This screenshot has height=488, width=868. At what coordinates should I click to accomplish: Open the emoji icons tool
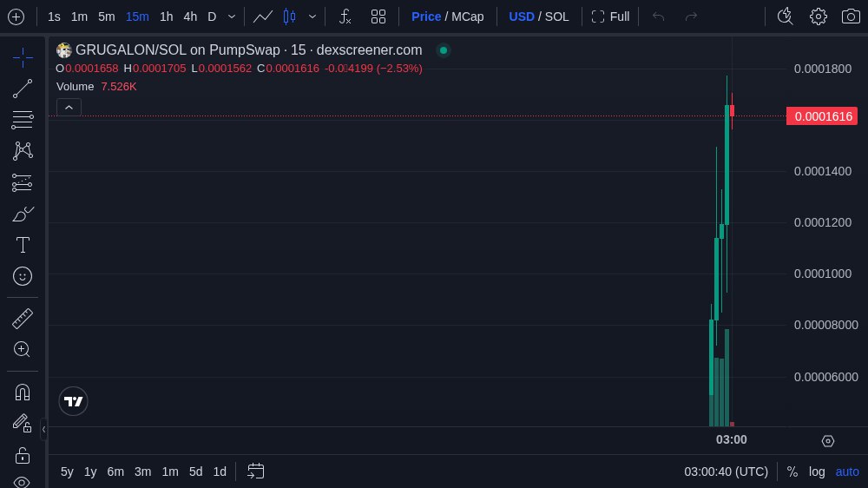click(23, 276)
